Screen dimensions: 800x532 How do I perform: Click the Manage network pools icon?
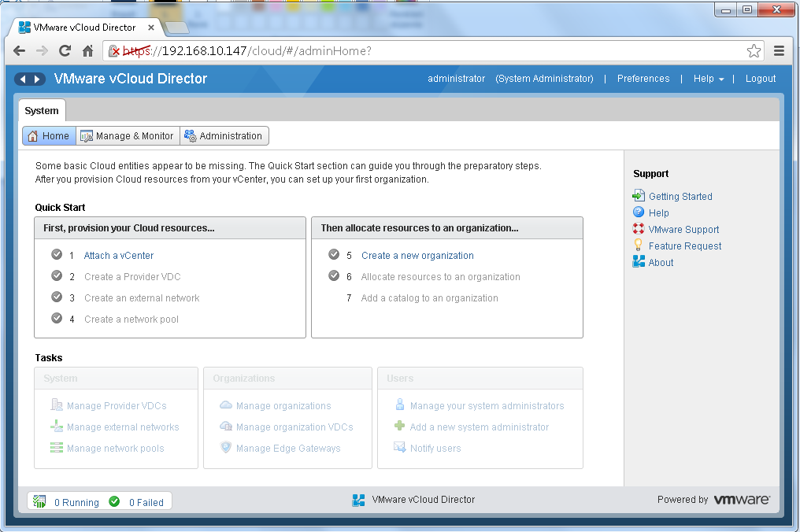pyautogui.click(x=57, y=448)
